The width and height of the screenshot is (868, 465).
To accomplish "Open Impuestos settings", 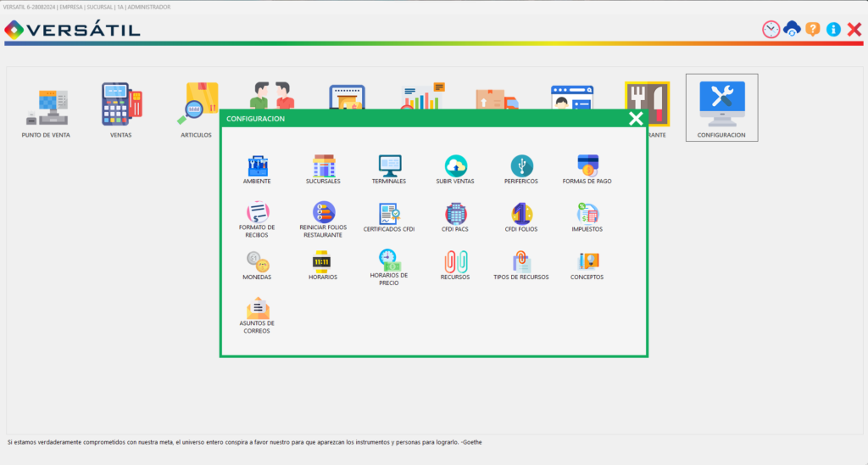I will coord(587,217).
